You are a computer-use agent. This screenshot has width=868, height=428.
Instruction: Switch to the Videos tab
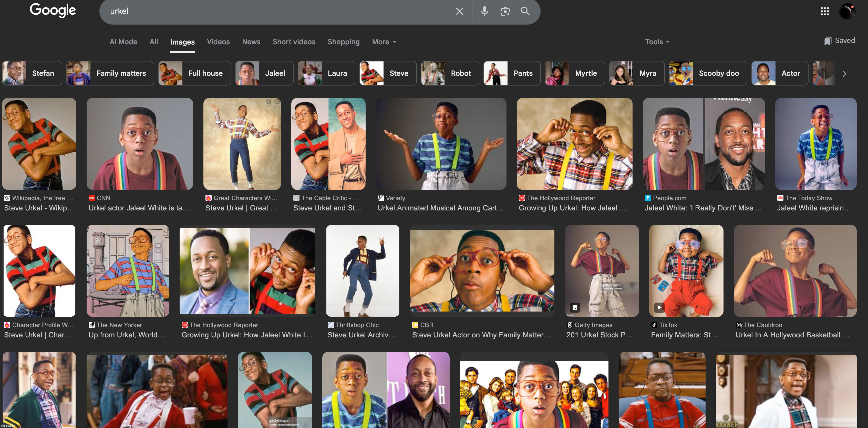click(218, 42)
